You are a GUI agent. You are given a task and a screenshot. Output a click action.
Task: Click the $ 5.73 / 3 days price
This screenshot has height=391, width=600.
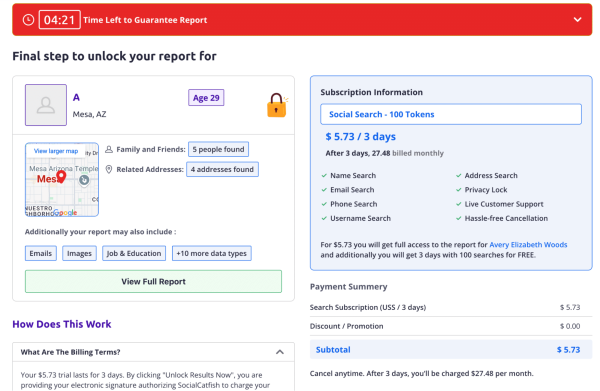360,137
